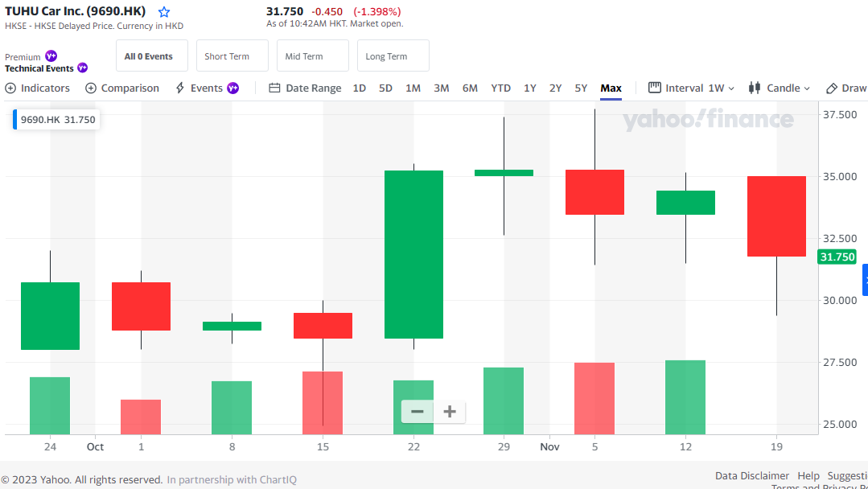Select Mid Term events filter
Viewport: 868px width, 489px height.
point(313,55)
